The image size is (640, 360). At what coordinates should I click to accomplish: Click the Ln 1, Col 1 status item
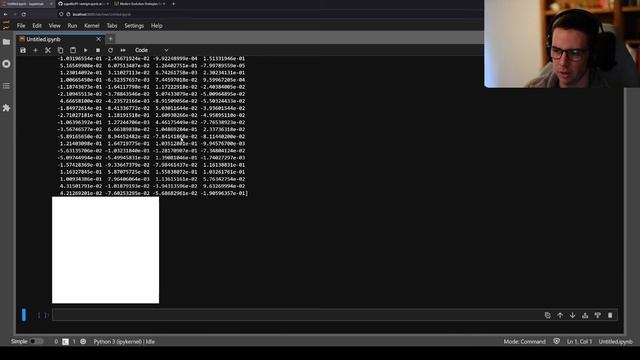(579, 342)
